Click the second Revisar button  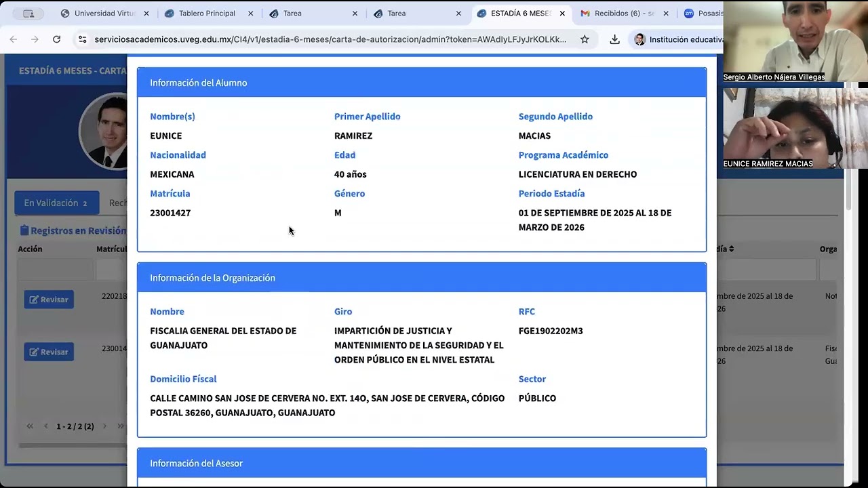coord(49,352)
